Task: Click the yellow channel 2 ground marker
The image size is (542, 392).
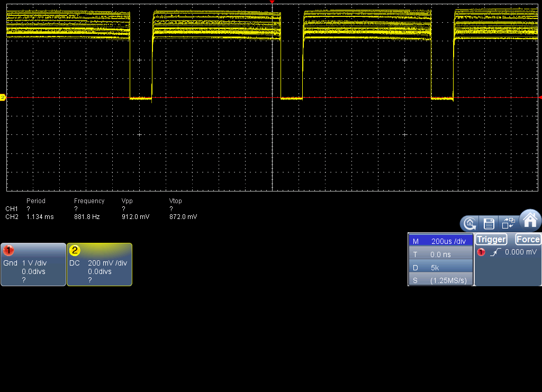Action: point(3,97)
